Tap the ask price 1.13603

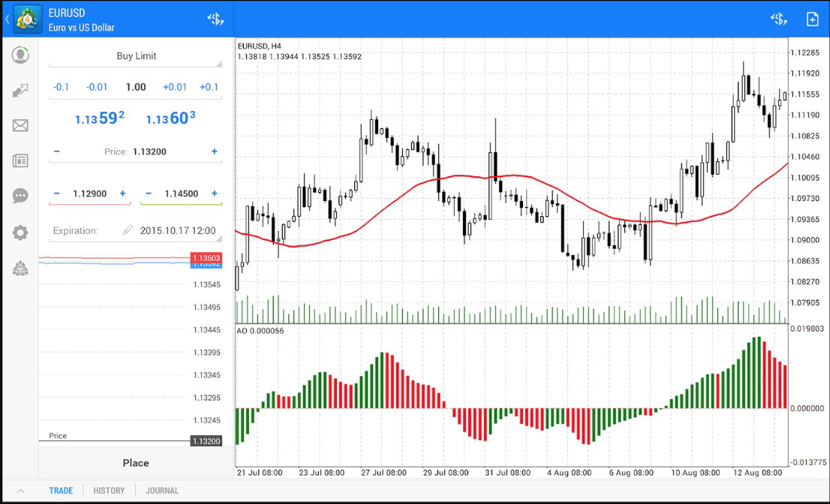click(170, 118)
